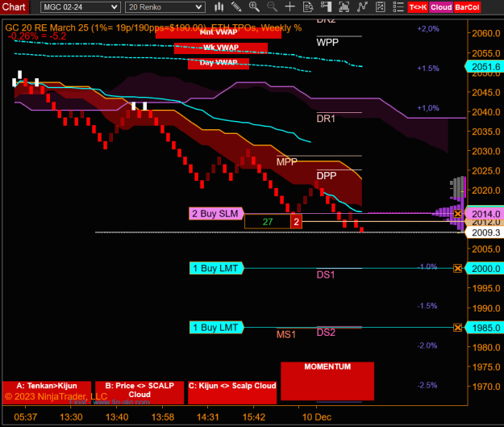The height and width of the screenshot is (427, 504).
Task: Click the -2.5% weekly level label
Action: [427, 385]
